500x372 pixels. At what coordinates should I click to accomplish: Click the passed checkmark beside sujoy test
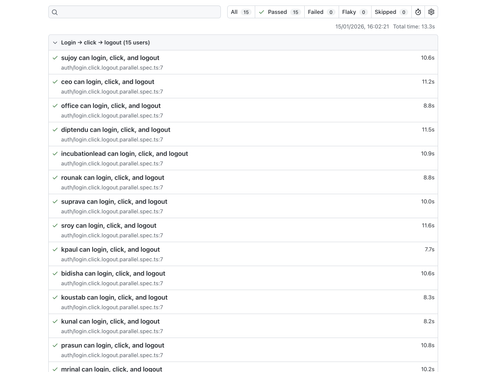click(x=55, y=58)
